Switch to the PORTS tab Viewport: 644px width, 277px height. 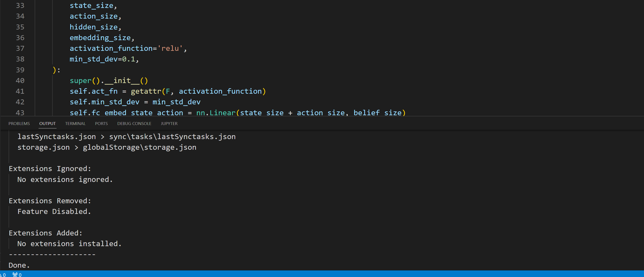101,123
